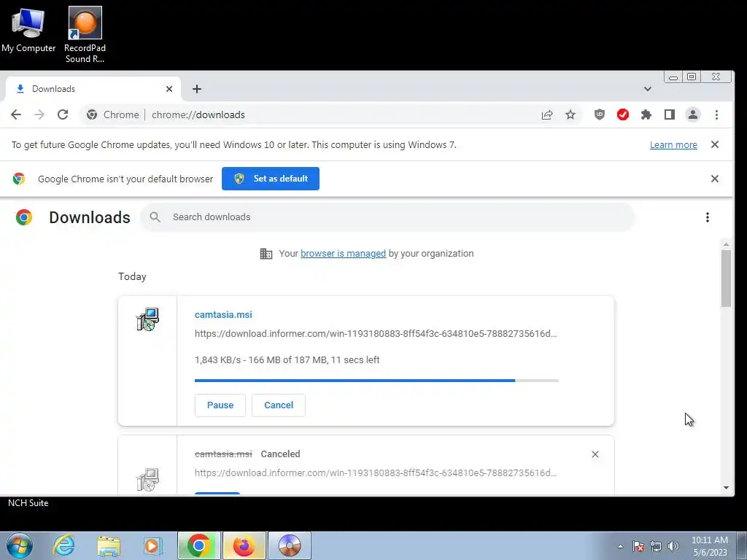Open the Windows Start menu

[x=20, y=545]
